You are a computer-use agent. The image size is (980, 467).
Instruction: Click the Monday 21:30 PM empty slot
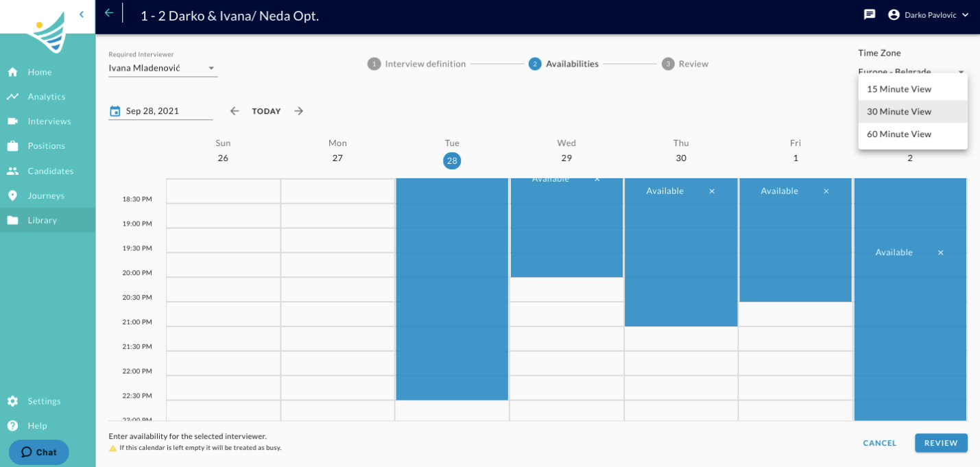click(x=337, y=363)
